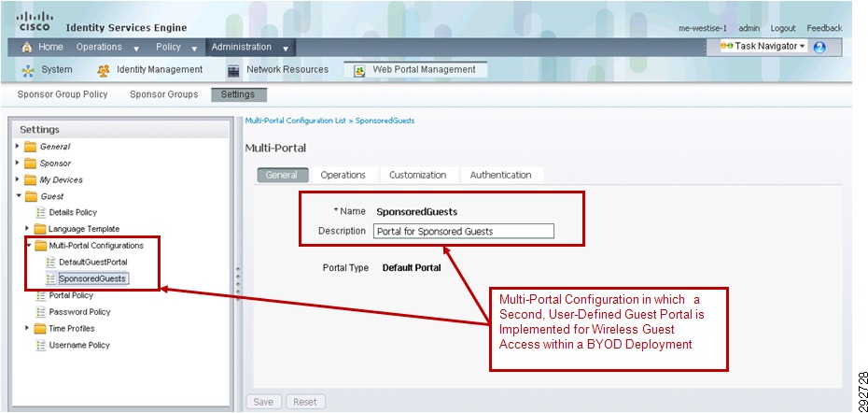
Task: Click the Web Portal Management icon
Action: pos(360,70)
